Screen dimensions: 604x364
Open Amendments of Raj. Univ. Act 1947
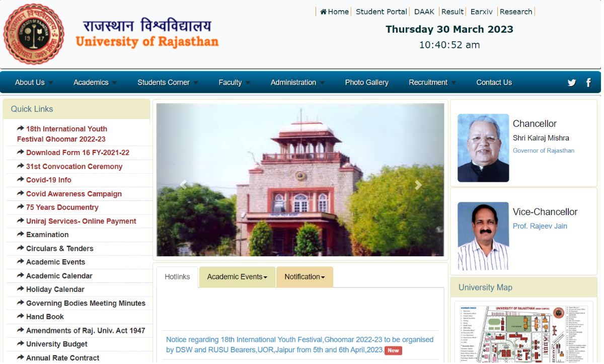(x=86, y=330)
